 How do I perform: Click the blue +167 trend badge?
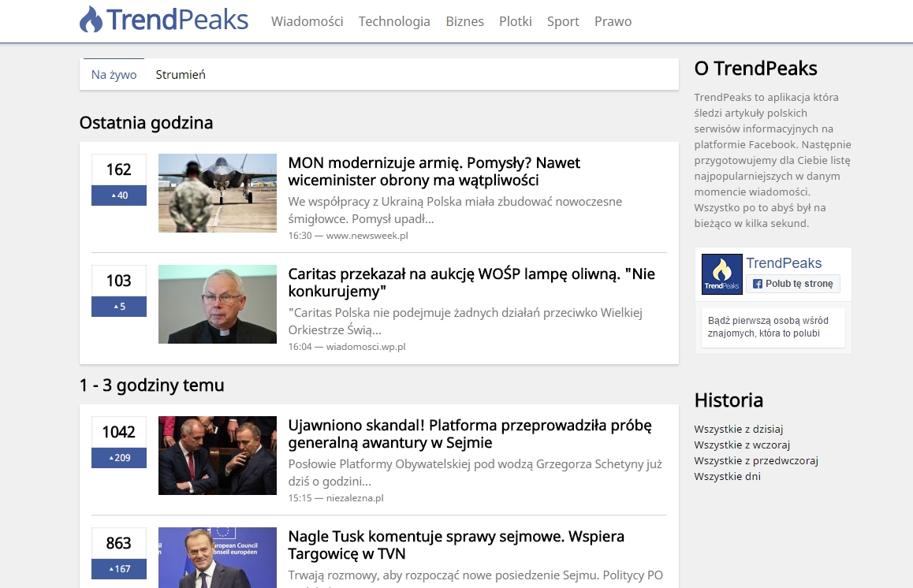[119, 569]
